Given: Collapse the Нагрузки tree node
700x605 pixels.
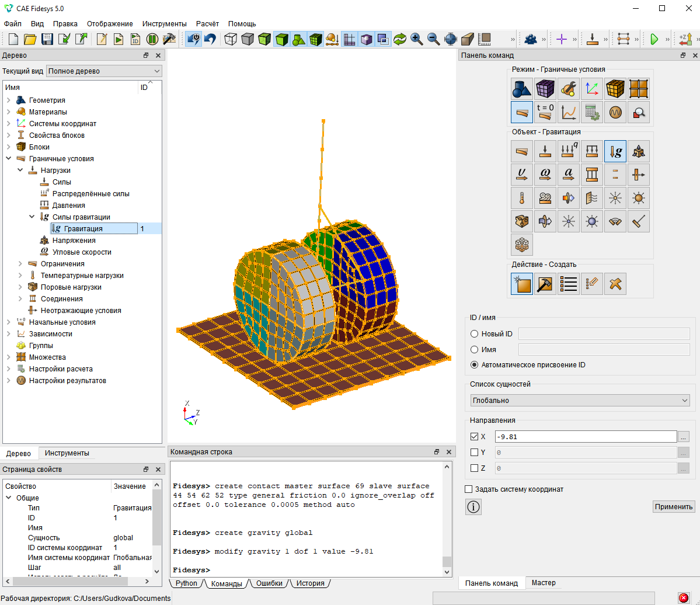Looking at the screenshot, I should pyautogui.click(x=20, y=170).
